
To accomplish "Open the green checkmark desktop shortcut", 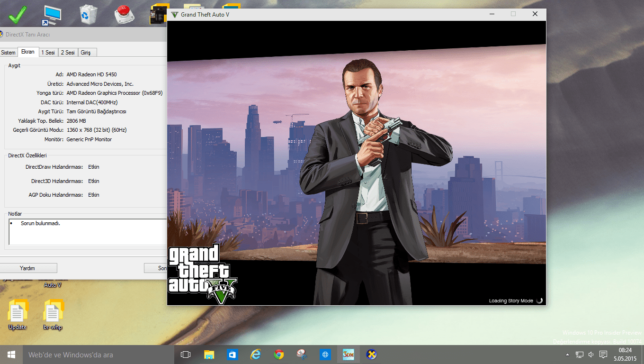I will 18,15.
